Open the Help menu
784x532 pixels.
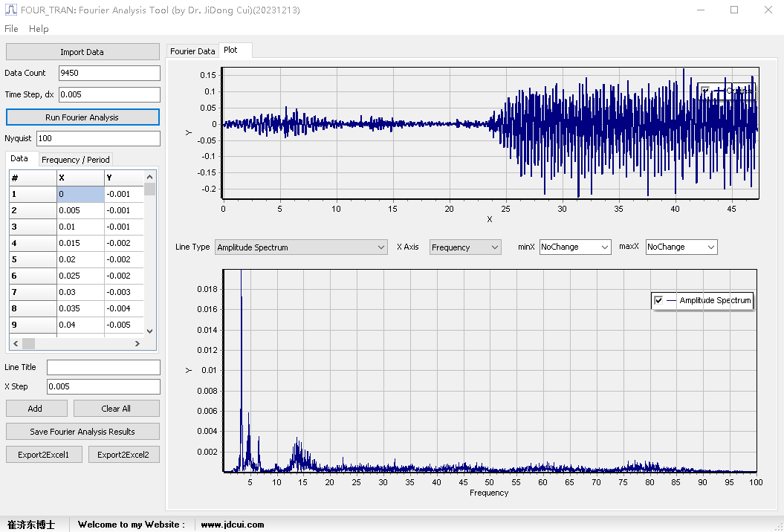pos(39,28)
